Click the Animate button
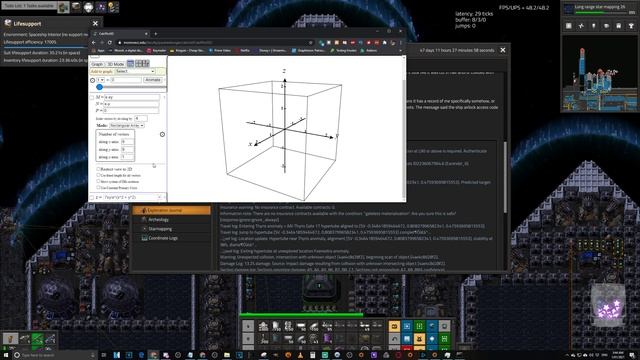Screen dimensions: 640x360 (153, 80)
